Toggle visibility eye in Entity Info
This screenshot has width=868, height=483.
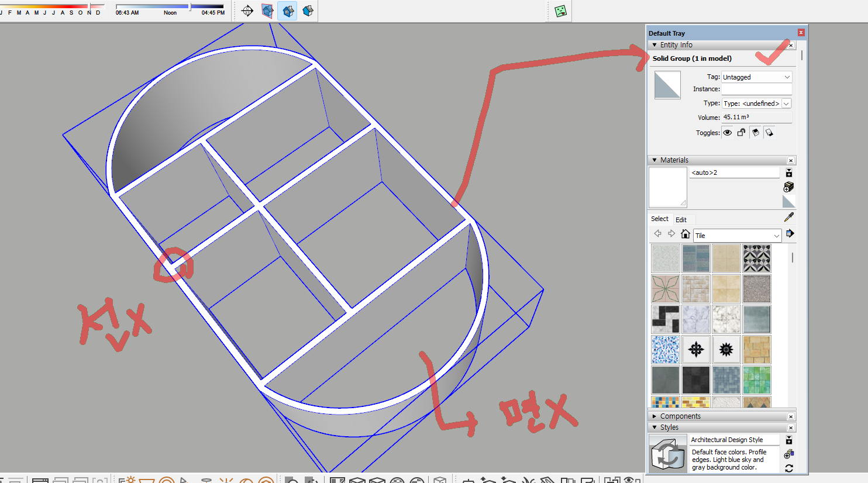[727, 133]
